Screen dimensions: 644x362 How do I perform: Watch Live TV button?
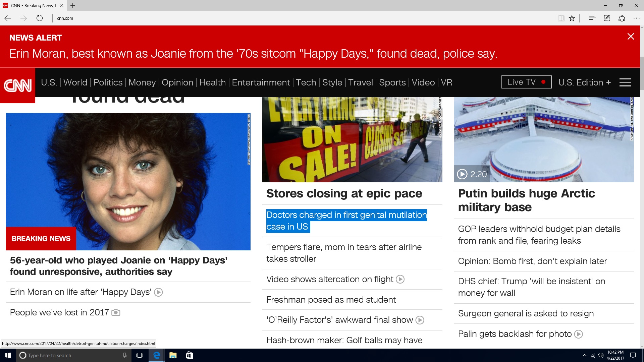[526, 82]
